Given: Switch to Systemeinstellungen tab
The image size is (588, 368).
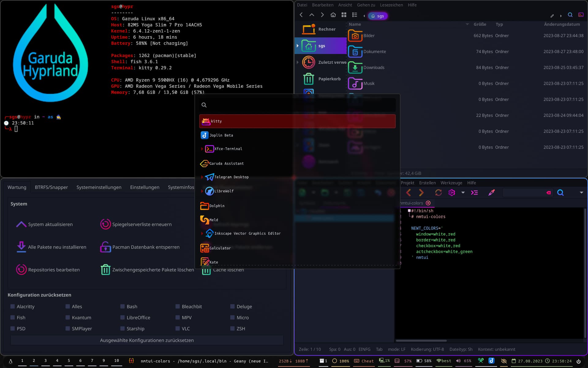Looking at the screenshot, I should coord(99,187).
